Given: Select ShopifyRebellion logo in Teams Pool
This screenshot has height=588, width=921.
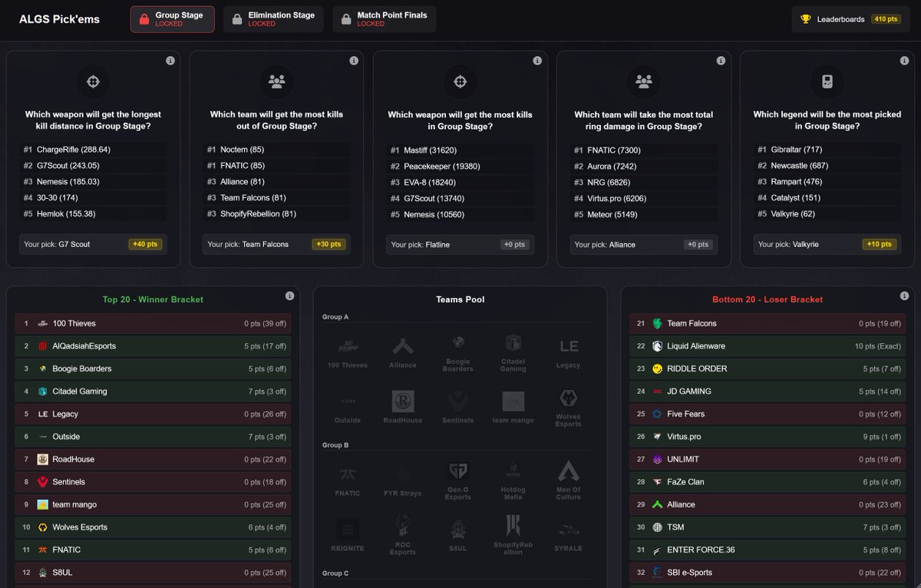Looking at the screenshot, I should (x=513, y=527).
